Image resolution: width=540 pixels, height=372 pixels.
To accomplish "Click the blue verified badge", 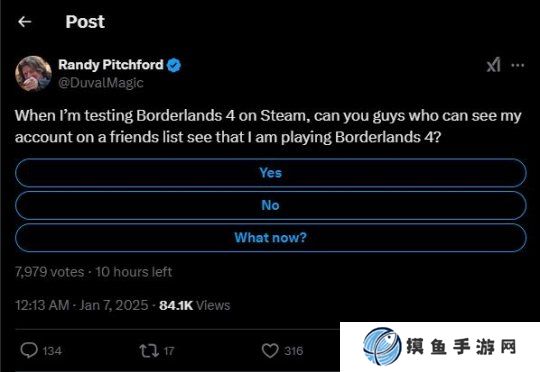I will (174, 65).
